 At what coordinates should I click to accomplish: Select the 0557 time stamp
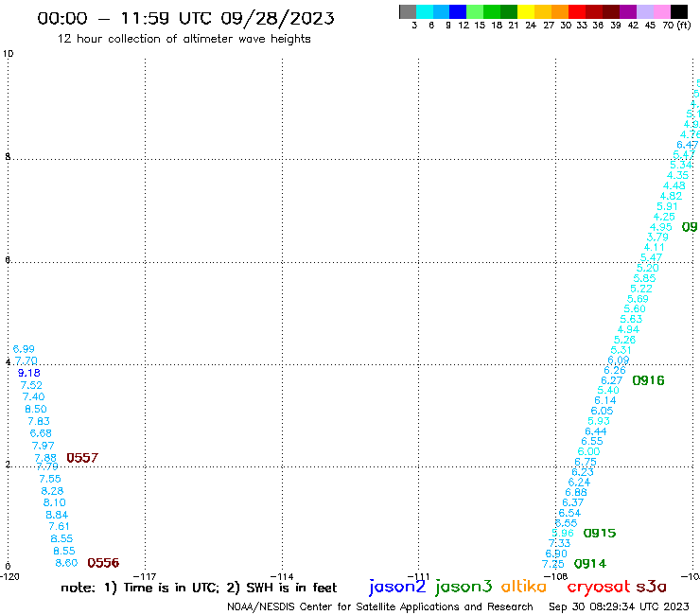point(82,458)
